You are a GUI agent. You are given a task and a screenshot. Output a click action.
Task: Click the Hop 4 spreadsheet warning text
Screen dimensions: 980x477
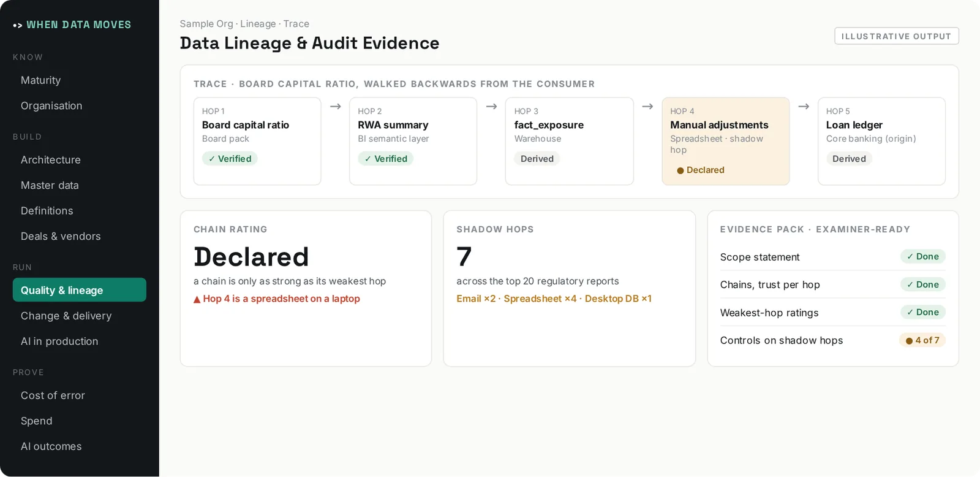(282, 299)
